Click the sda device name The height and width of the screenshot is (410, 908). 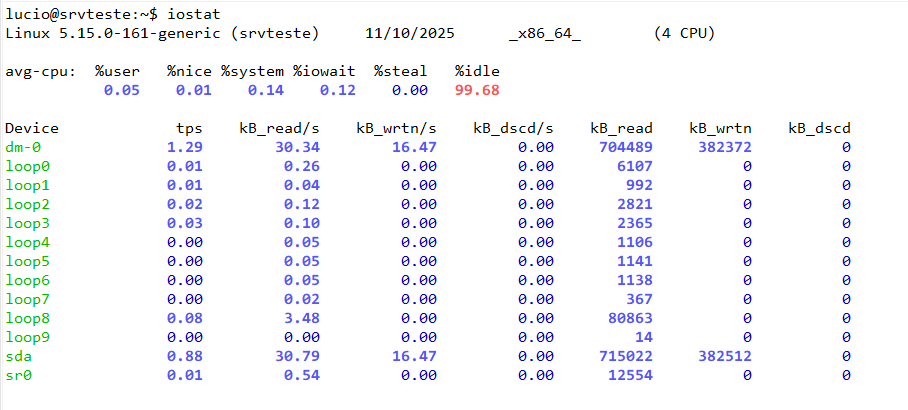coord(19,357)
